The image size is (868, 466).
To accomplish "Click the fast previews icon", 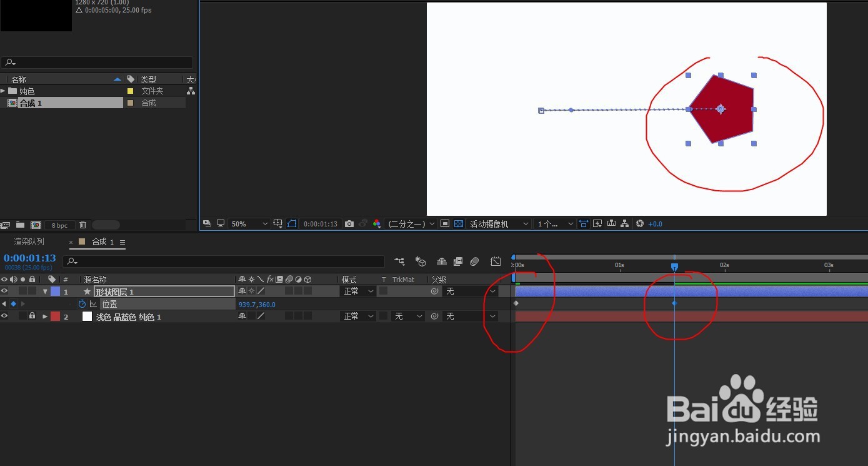I will 597,224.
